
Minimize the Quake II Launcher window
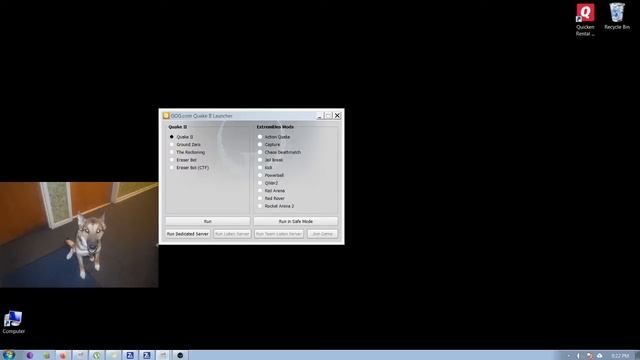pyautogui.click(x=320, y=116)
